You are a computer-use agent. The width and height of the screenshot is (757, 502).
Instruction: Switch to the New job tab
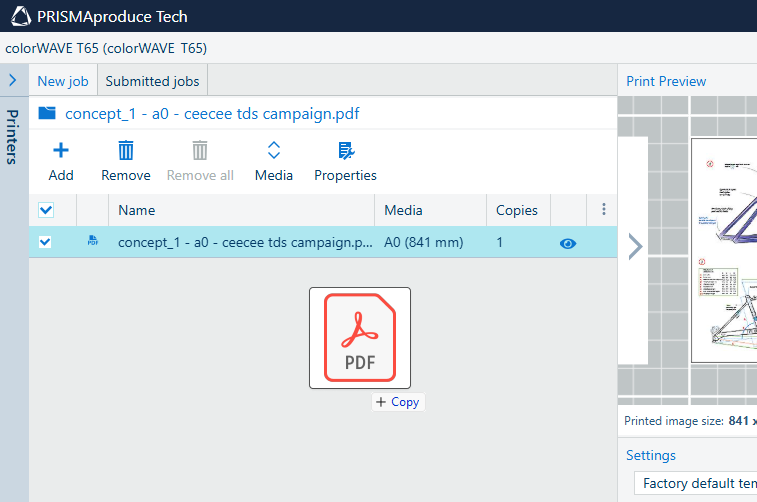[63, 81]
